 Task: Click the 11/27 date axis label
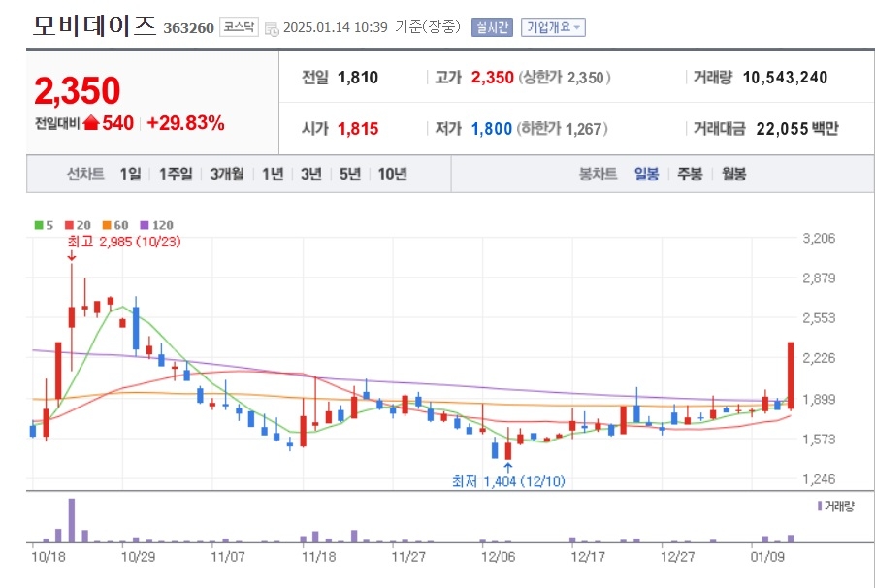[x=408, y=557]
